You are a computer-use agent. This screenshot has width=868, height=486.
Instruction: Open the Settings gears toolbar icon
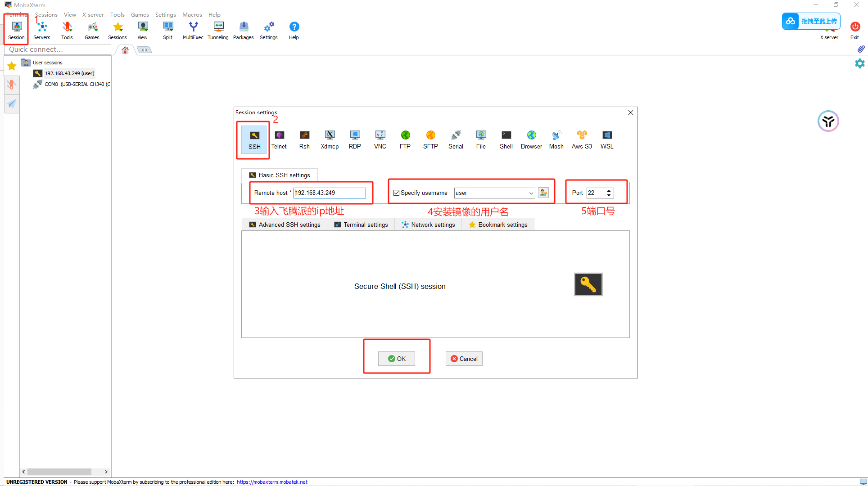269,31
